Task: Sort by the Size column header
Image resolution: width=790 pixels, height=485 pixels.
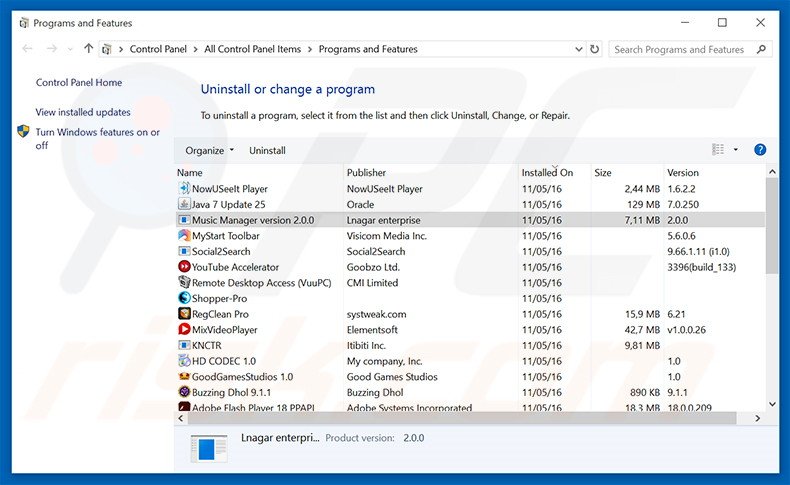Action: [627, 172]
